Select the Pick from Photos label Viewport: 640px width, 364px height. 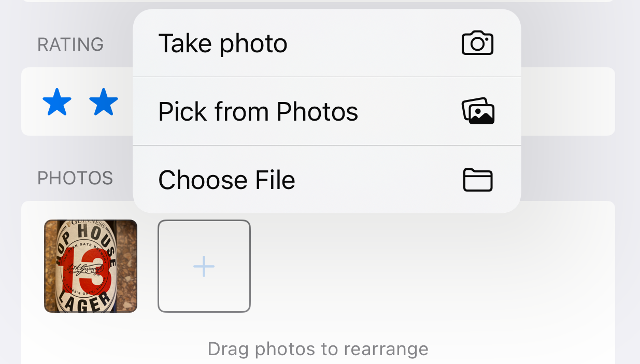(x=258, y=112)
